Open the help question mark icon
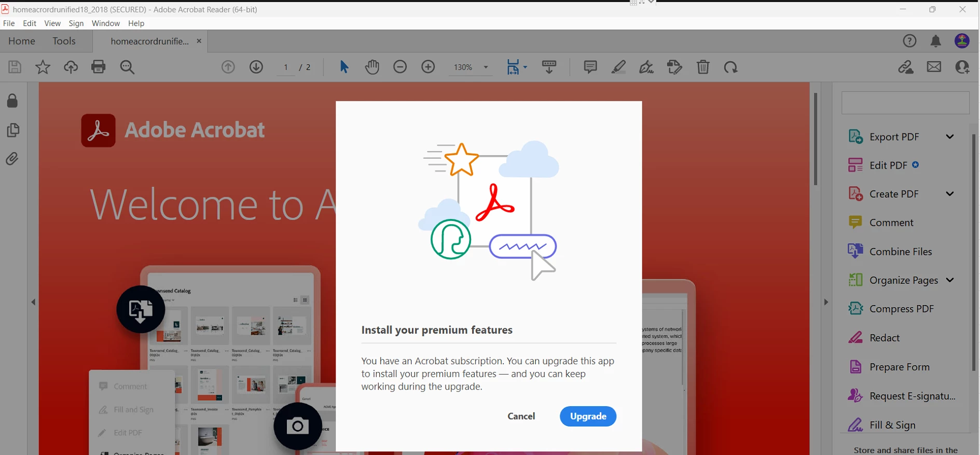Image resolution: width=980 pixels, height=455 pixels. (x=909, y=41)
